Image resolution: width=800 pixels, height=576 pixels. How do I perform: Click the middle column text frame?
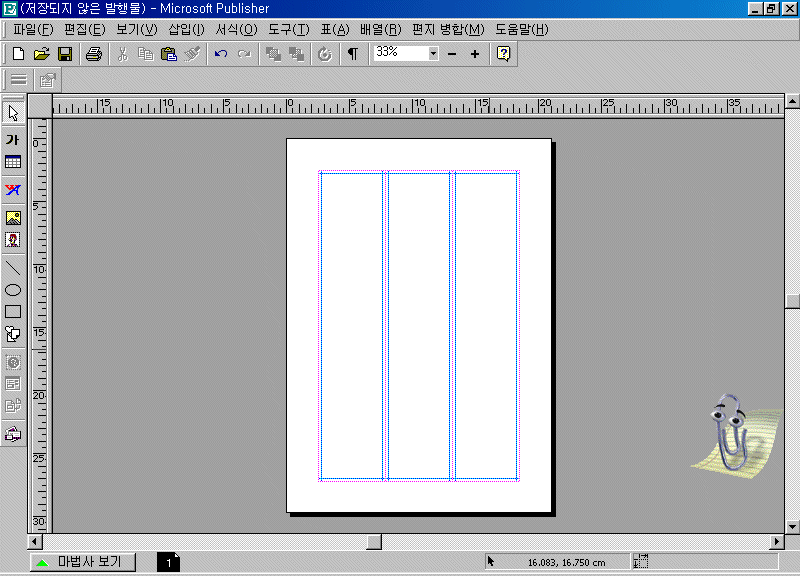point(419,327)
